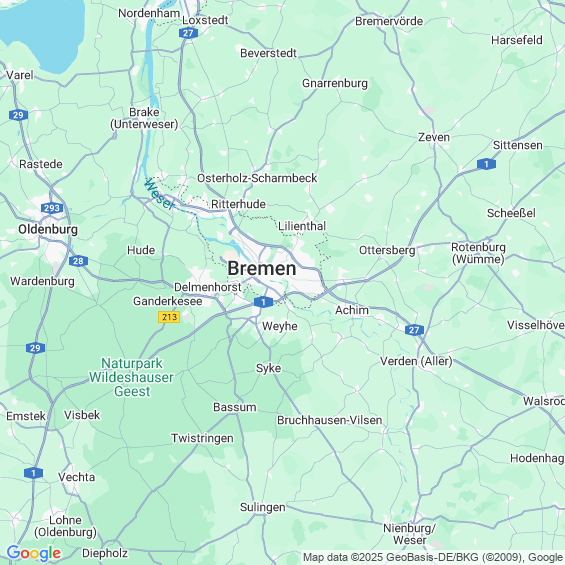The image size is (565, 565).
Task: Click the Nienburg/Weser label
Action: (x=410, y=534)
